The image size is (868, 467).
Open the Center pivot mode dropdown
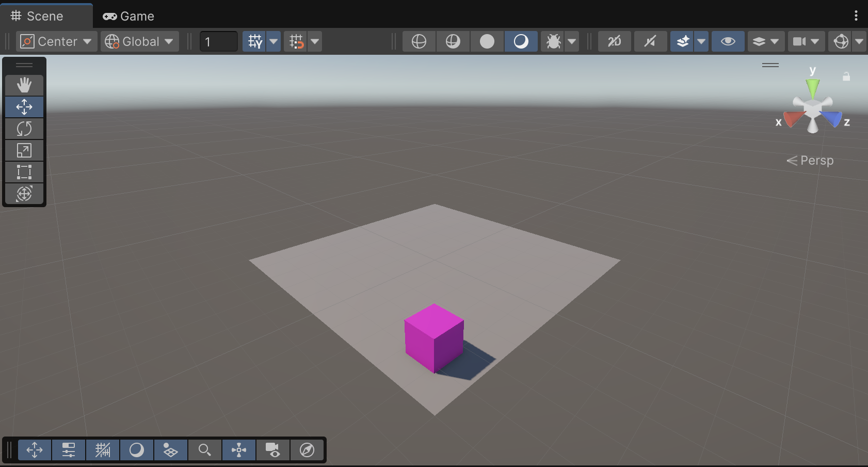point(56,41)
